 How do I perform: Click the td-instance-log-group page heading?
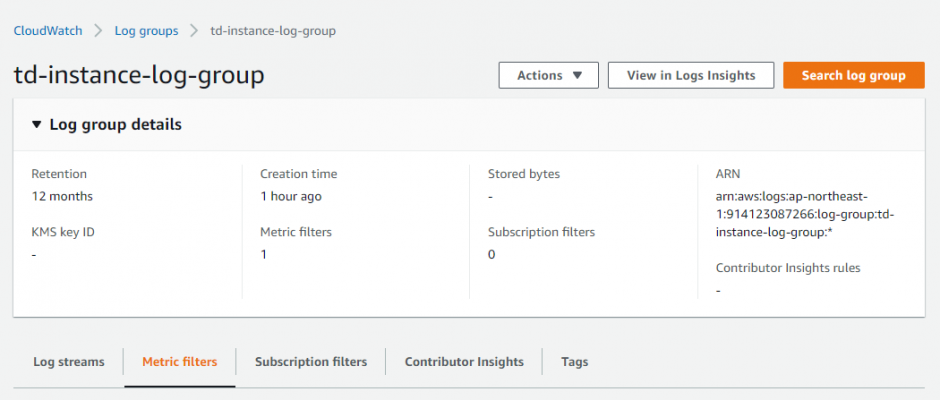(x=139, y=75)
